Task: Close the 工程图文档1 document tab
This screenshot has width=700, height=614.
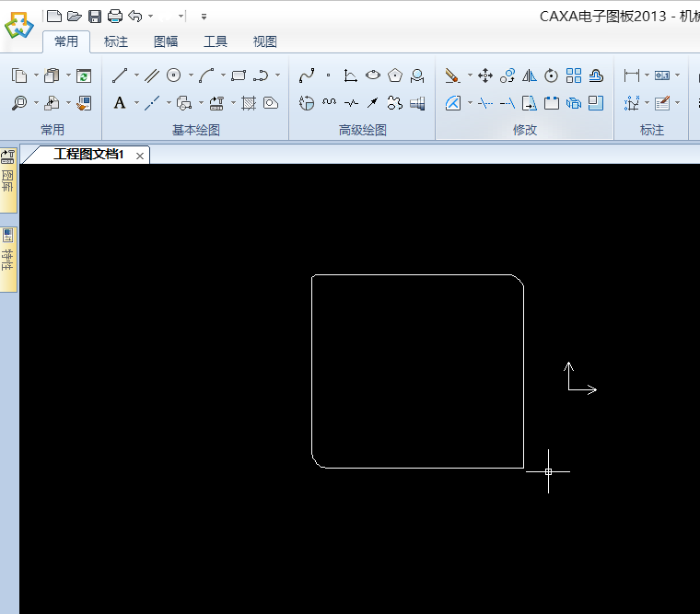Action: coord(140,156)
